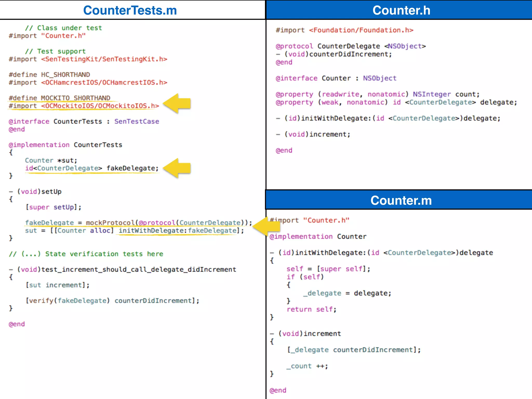Viewport: 532px width, 399px height.
Task: Click the verify(fakeDelegate) call
Action: pos(69,301)
